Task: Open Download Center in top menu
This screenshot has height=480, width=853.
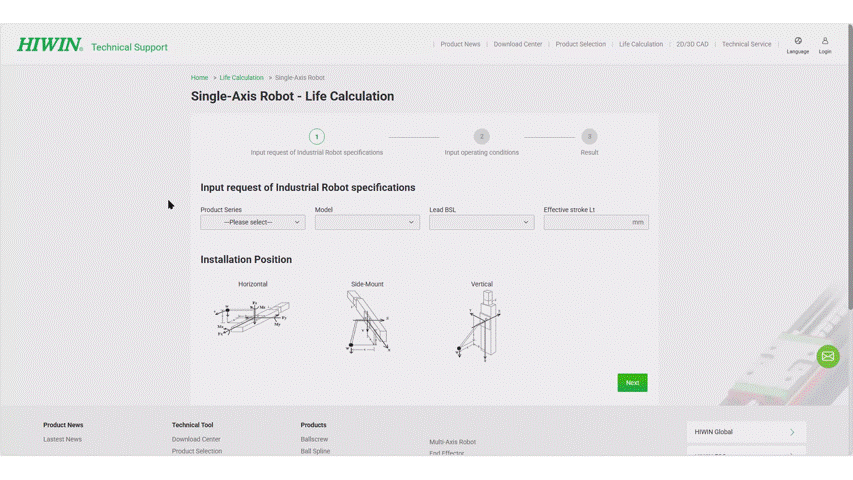Action: pos(517,44)
